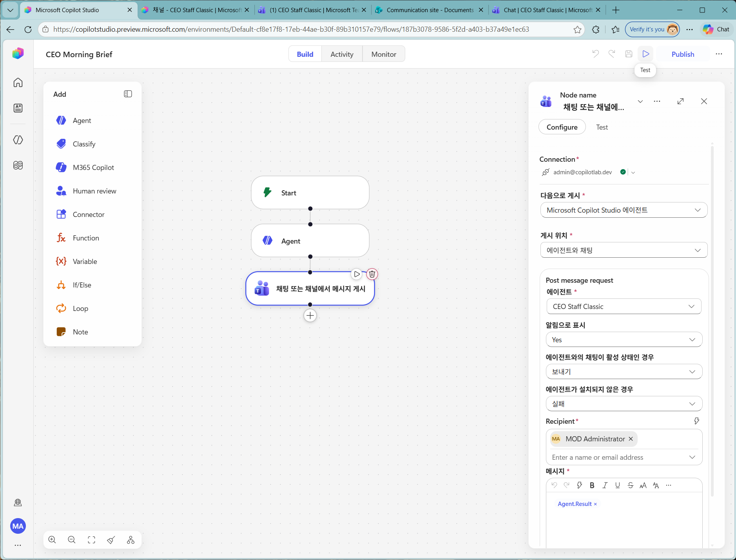Click the flow Test play icon
The height and width of the screenshot is (560, 736).
(645, 54)
